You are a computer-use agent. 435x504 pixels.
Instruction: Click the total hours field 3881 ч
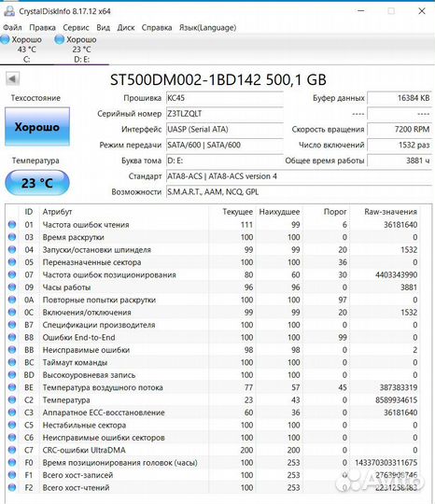pyautogui.click(x=400, y=161)
